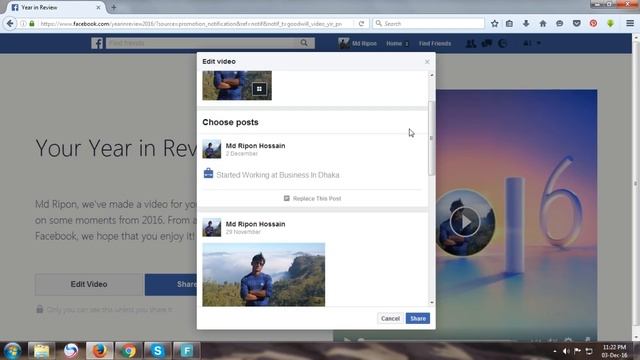This screenshot has width=640, height=360.
Task: Click Replace This Post button
Action: [x=313, y=198]
